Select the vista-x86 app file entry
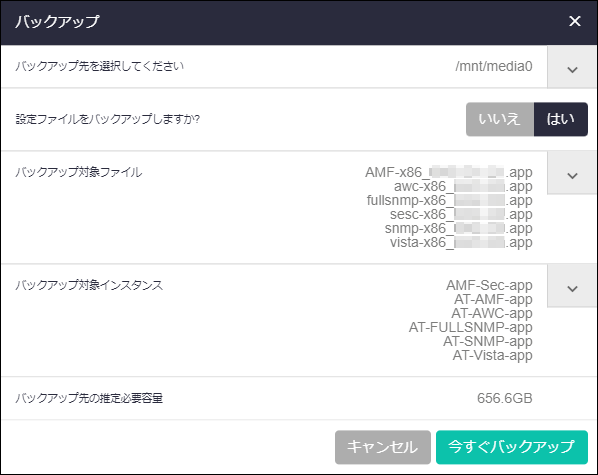The width and height of the screenshot is (598, 475). pyautogui.click(x=461, y=242)
